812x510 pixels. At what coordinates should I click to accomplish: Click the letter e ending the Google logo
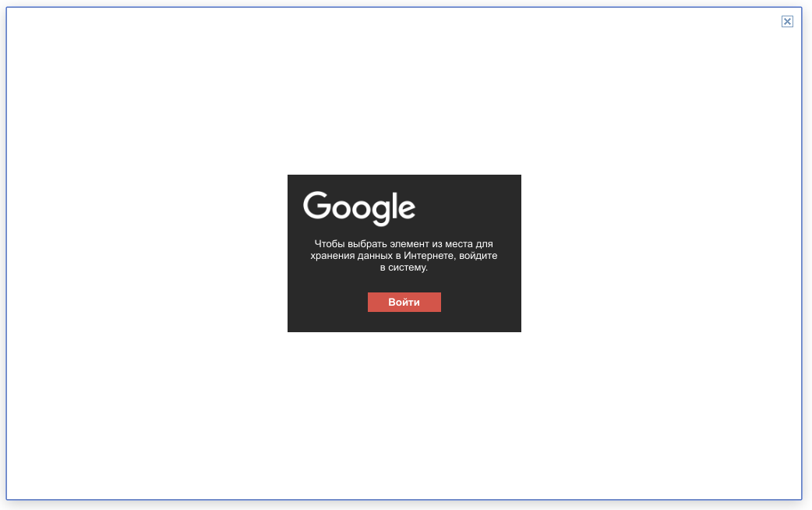tap(408, 210)
